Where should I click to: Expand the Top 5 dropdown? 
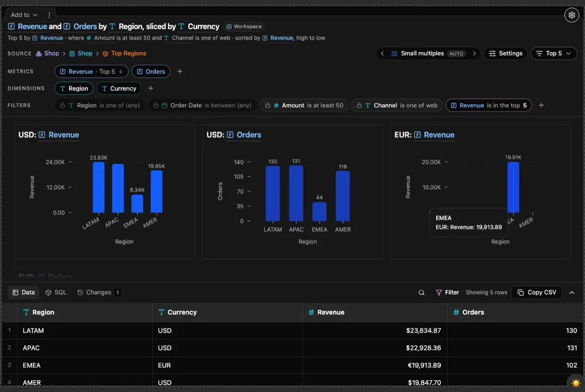pyautogui.click(x=554, y=53)
